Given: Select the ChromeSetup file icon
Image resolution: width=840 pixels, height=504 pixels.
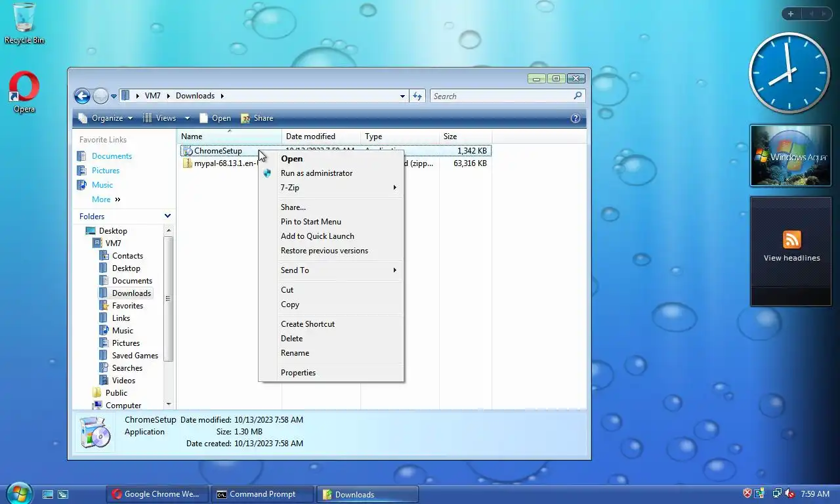Looking at the screenshot, I should (187, 151).
